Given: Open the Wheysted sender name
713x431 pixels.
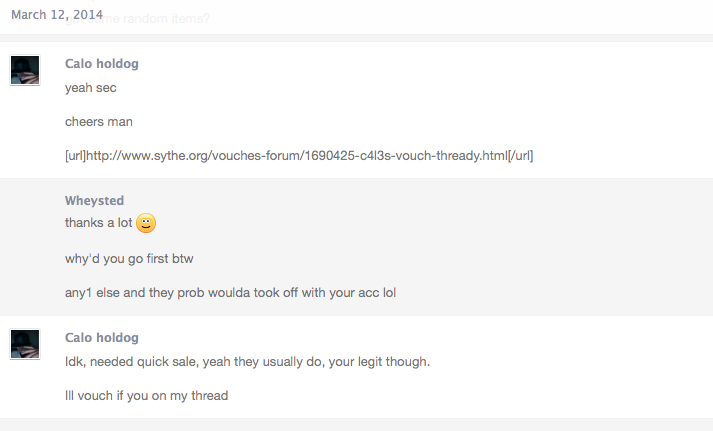Looking at the screenshot, I should click(x=94, y=200).
